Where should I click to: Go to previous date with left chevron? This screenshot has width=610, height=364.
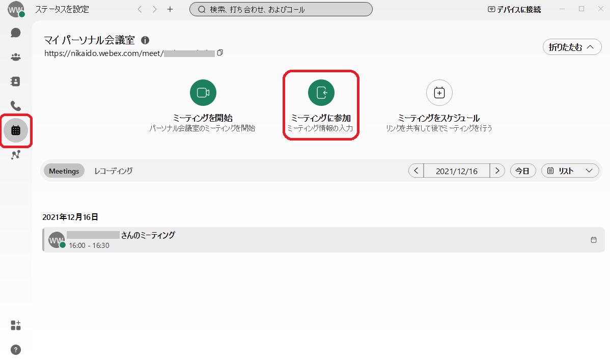416,171
